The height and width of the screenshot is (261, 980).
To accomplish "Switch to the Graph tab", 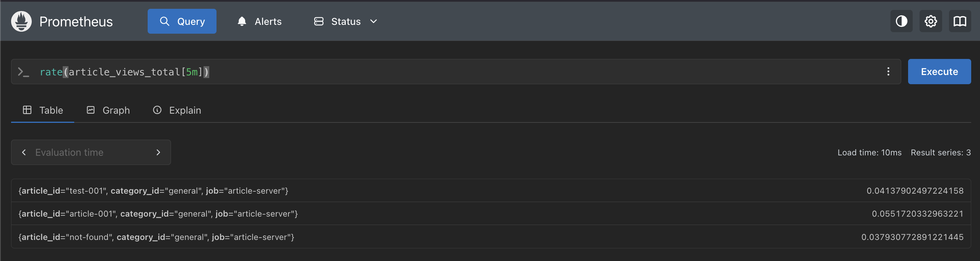I will pos(108,110).
